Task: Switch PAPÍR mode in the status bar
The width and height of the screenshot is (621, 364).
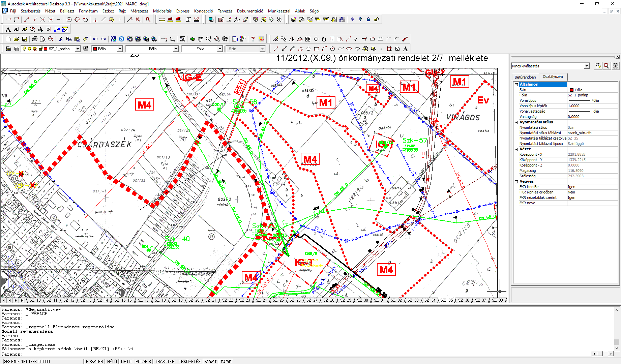Action: [226, 361]
